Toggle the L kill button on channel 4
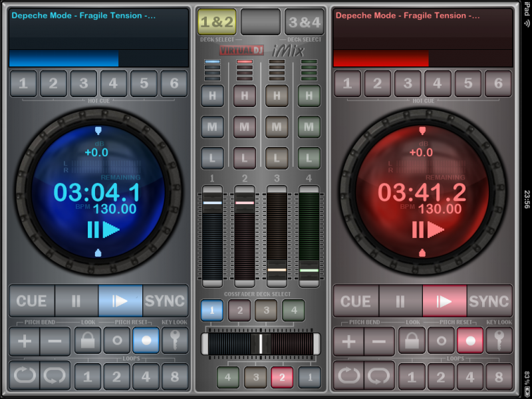532x399 pixels. coord(309,158)
